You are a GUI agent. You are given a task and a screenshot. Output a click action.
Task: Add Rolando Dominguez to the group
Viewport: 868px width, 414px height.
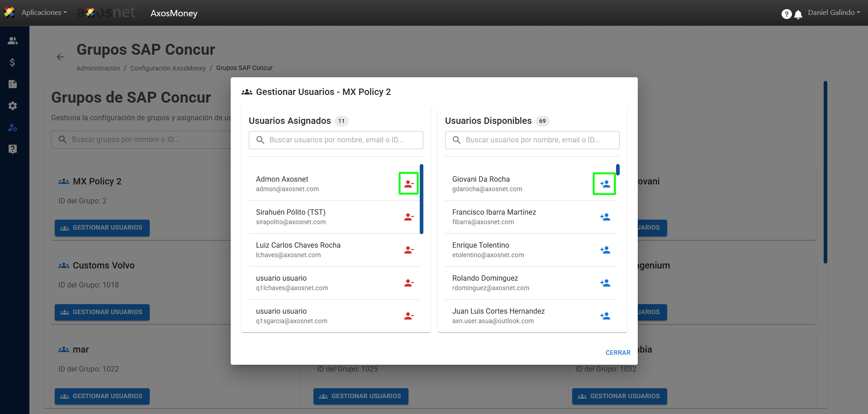click(x=605, y=283)
